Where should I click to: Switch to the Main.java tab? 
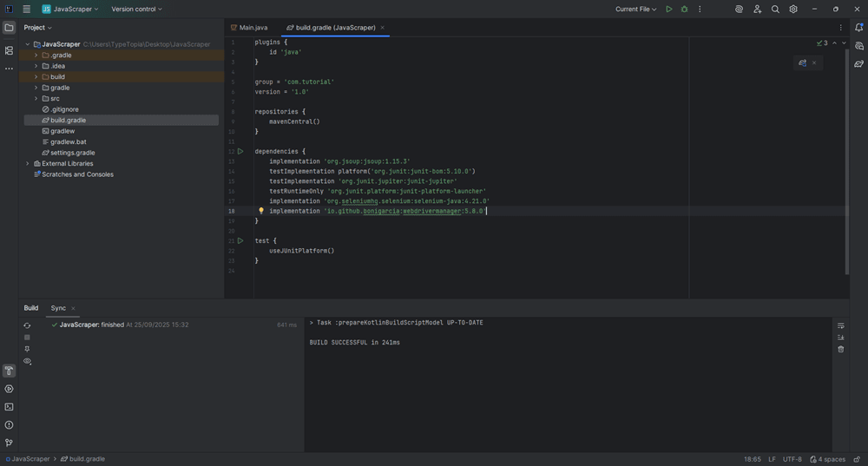(x=253, y=28)
